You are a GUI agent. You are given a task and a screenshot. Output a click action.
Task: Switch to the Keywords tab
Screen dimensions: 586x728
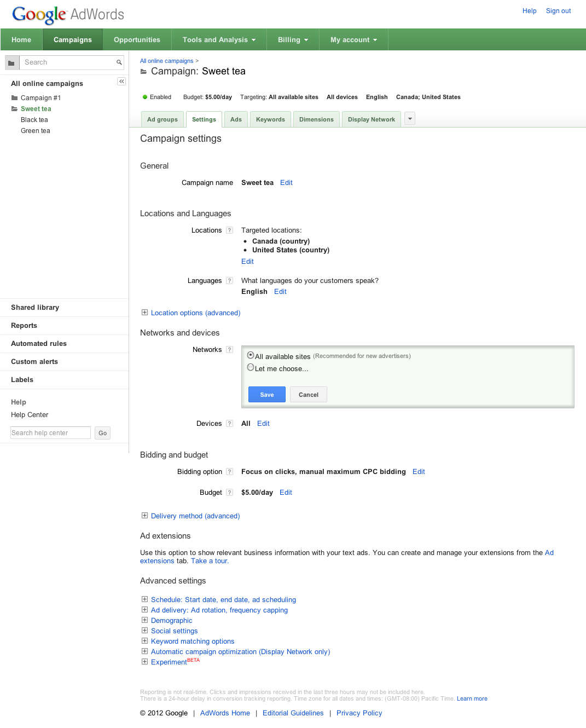click(270, 119)
